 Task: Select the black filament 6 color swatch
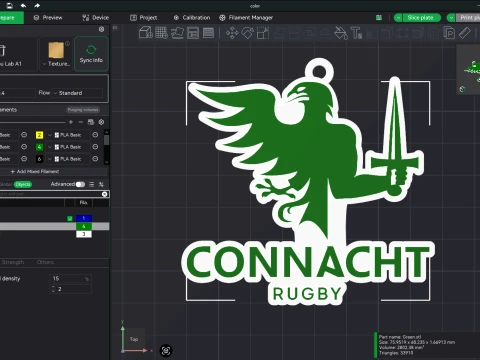coord(39,159)
